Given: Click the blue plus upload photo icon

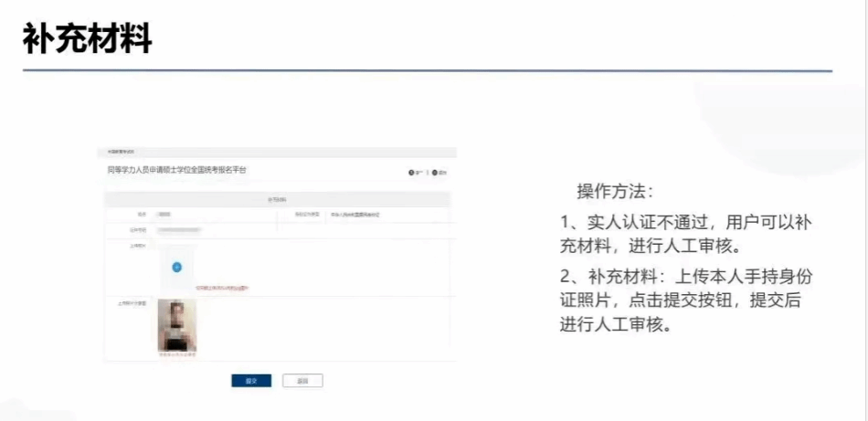Looking at the screenshot, I should click(177, 267).
